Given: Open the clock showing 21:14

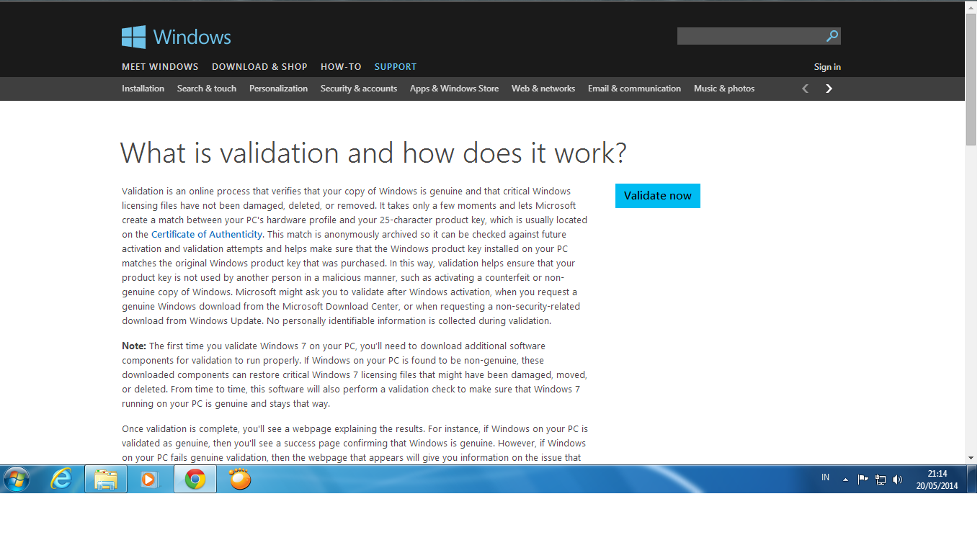Looking at the screenshot, I should (x=937, y=480).
